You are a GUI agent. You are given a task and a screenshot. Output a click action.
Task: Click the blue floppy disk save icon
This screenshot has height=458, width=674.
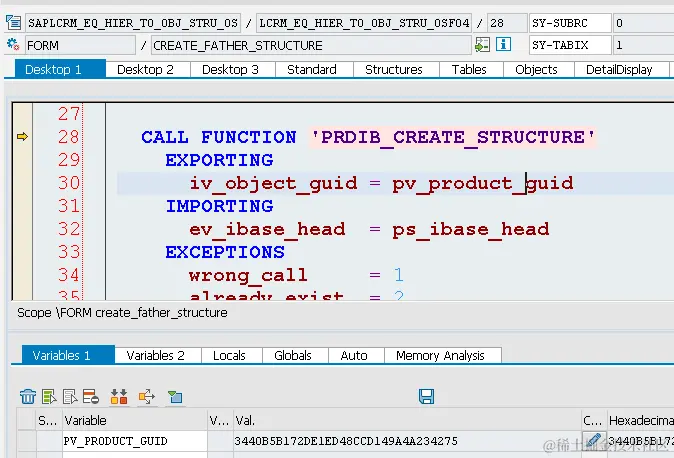pos(426,396)
